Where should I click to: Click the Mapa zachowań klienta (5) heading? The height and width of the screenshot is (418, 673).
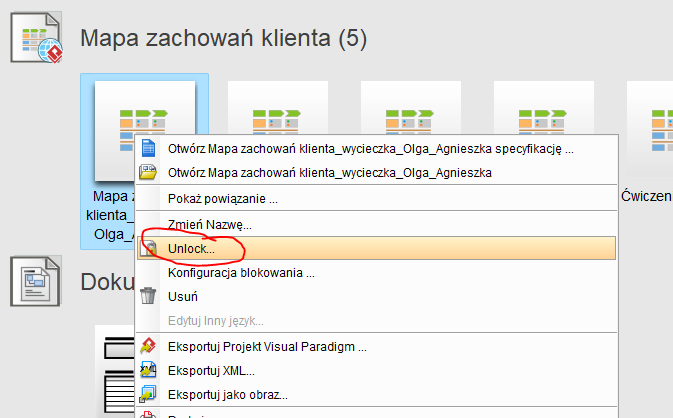pyautogui.click(x=224, y=38)
